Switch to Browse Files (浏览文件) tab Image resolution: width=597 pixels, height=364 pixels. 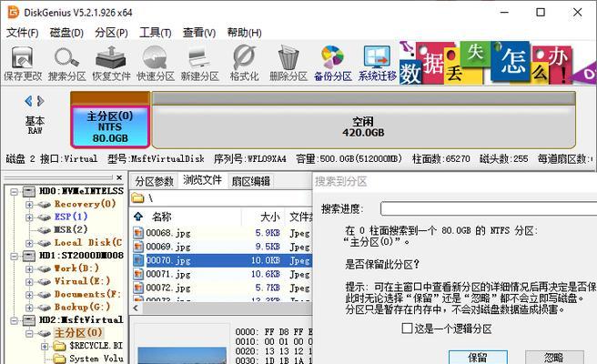click(x=202, y=180)
